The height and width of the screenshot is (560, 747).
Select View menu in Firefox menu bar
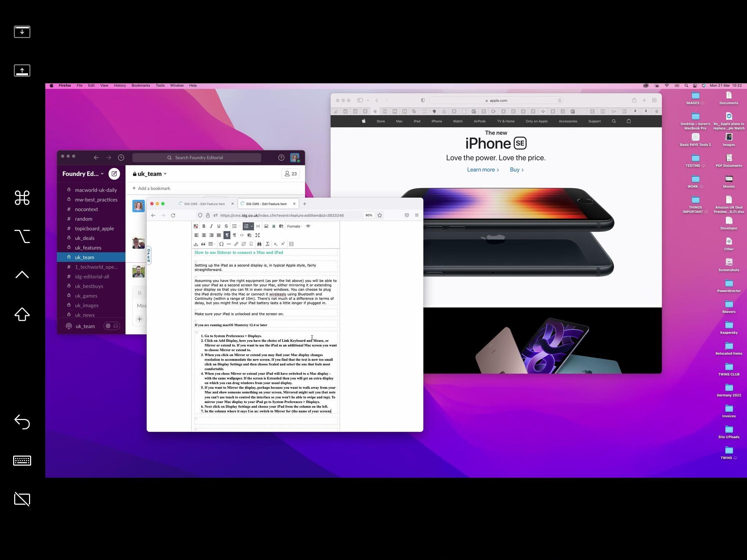(x=104, y=85)
